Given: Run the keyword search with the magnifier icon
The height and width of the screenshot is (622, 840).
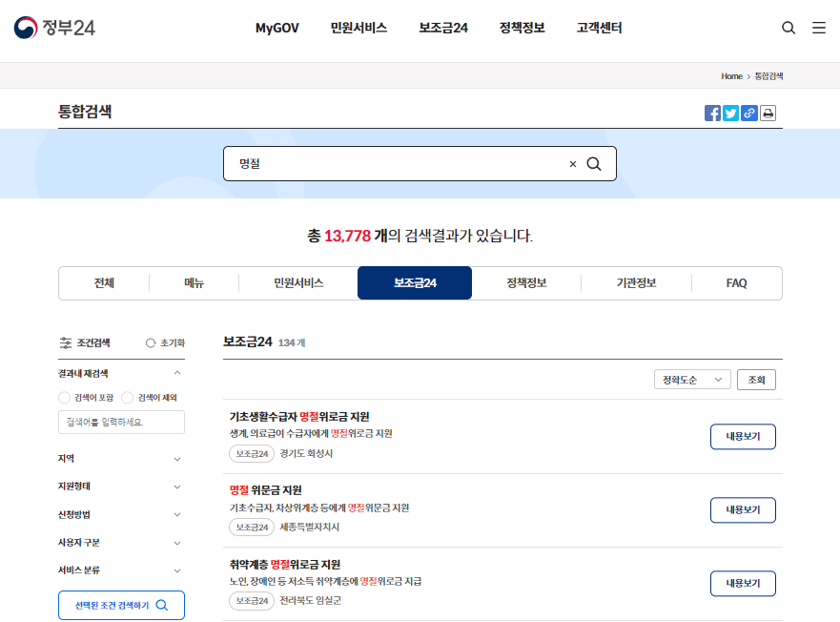Looking at the screenshot, I should tap(594, 163).
